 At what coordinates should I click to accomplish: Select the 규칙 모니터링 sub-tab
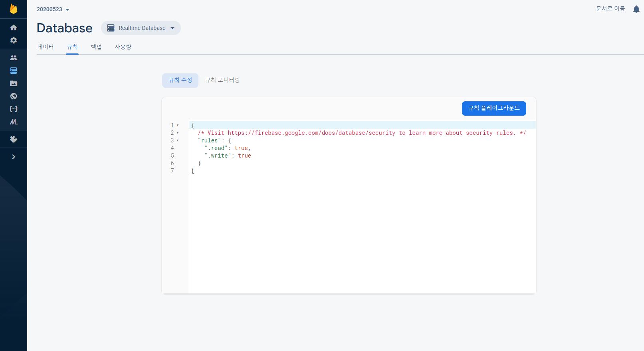tap(222, 80)
